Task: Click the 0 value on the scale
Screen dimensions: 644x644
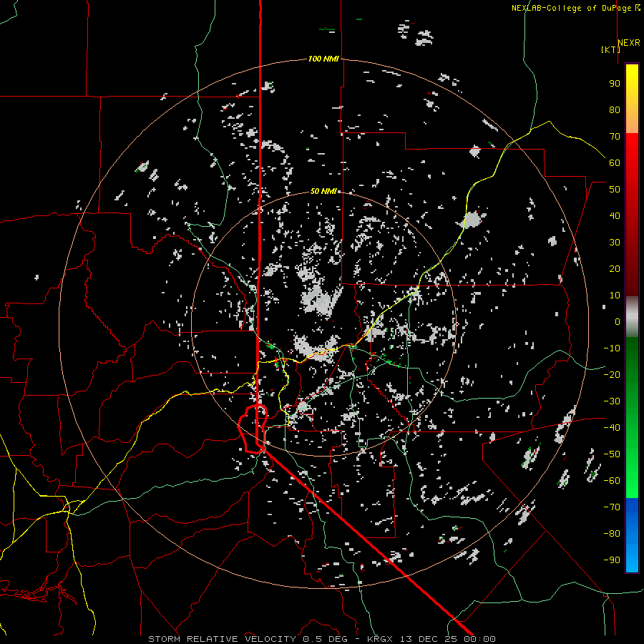Action: (x=618, y=322)
